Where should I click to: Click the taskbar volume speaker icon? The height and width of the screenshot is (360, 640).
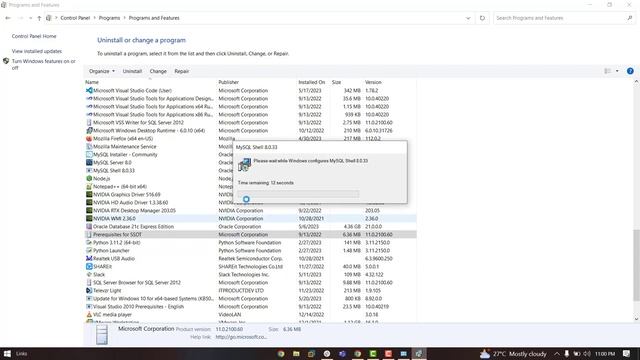click(587, 353)
